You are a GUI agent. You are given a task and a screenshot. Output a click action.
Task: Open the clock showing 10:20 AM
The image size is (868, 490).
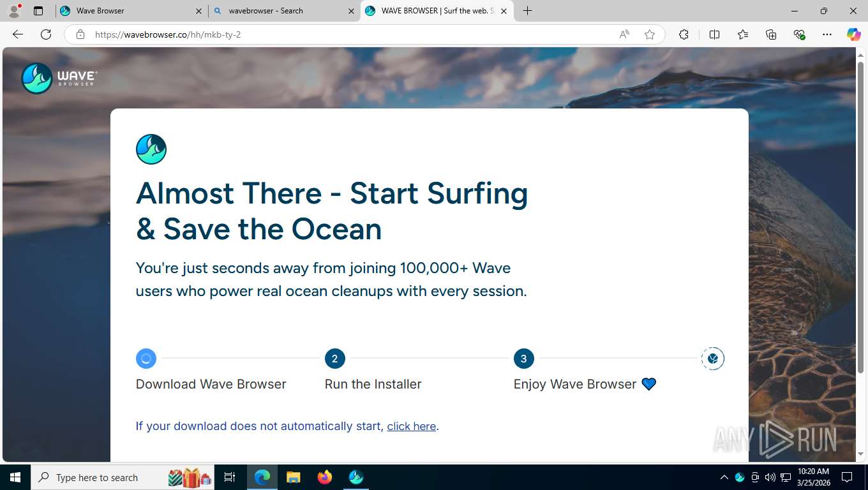tap(813, 477)
